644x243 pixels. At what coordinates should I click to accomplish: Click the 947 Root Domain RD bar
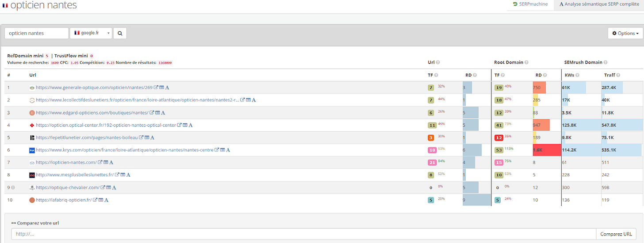pyautogui.click(x=541, y=125)
